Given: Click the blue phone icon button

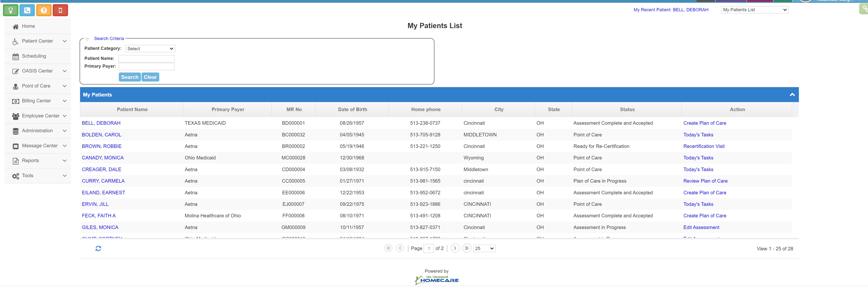Looking at the screenshot, I should pyautogui.click(x=27, y=10).
